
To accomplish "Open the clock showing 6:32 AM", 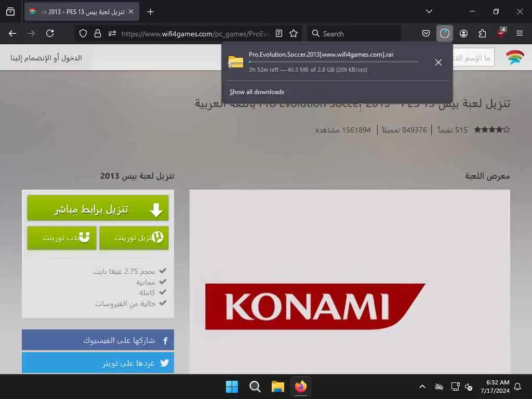I will click(495, 387).
